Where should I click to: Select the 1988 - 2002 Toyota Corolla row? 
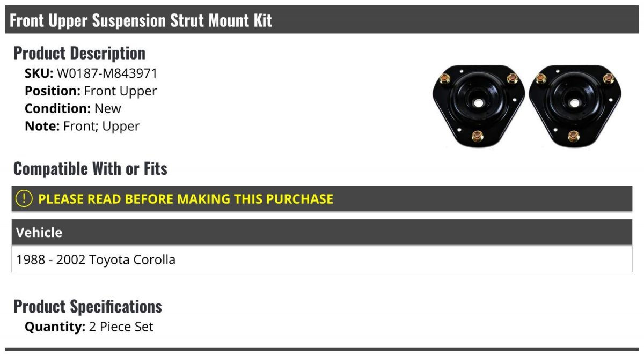point(322,259)
